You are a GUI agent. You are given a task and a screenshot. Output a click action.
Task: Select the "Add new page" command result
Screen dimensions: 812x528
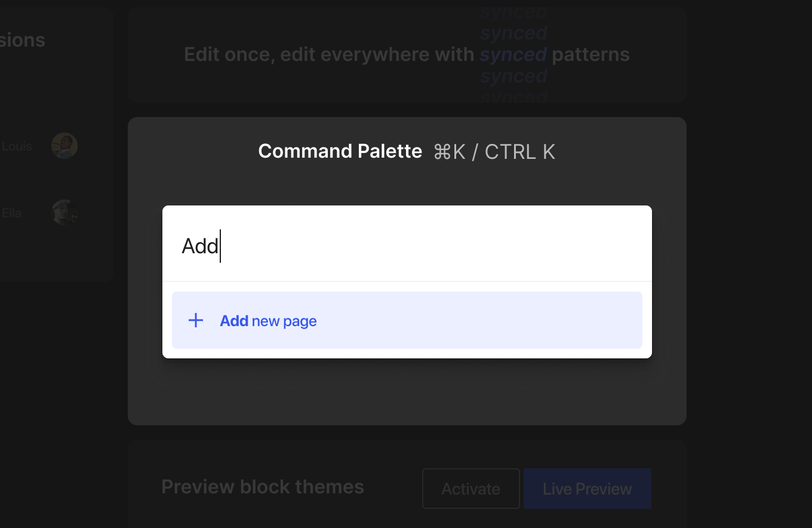(406, 321)
